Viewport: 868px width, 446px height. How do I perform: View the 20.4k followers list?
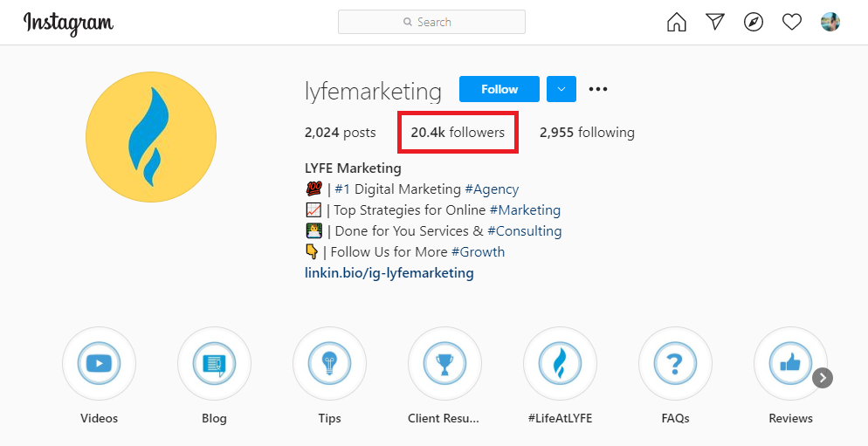click(458, 133)
